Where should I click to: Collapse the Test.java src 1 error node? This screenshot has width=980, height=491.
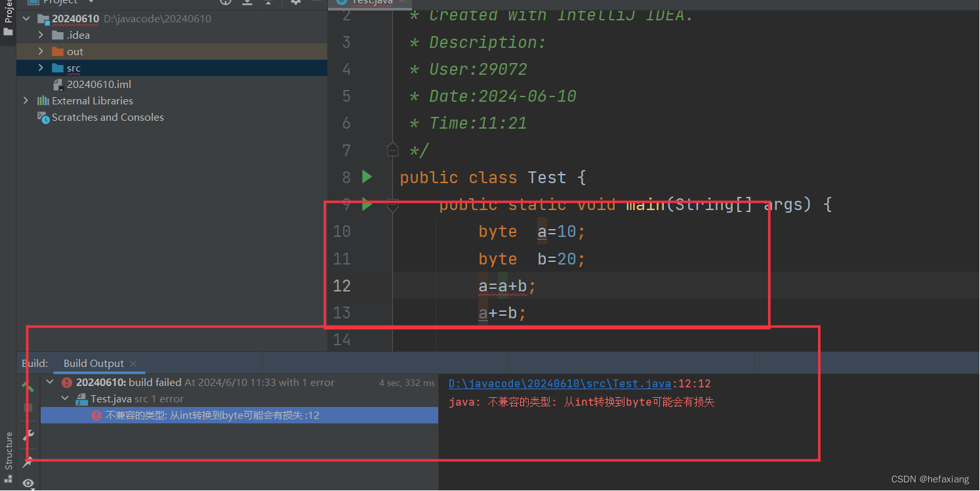pos(64,398)
